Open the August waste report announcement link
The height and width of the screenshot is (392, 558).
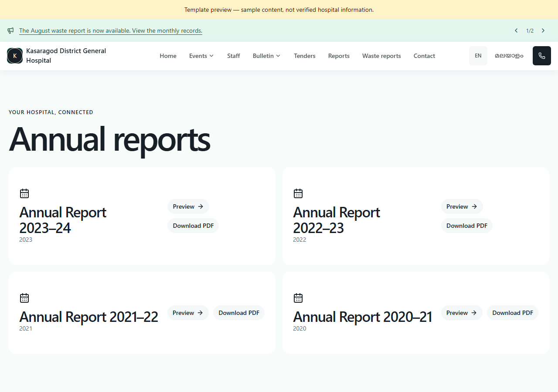point(111,30)
